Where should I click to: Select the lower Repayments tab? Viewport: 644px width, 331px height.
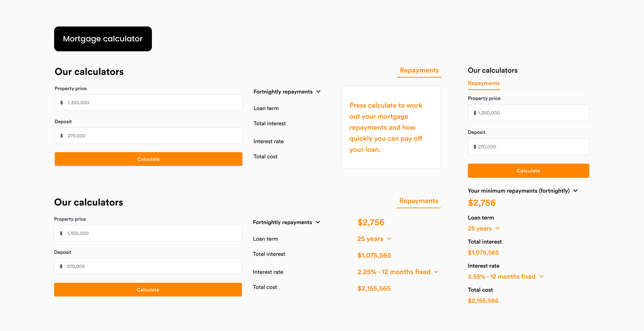[419, 201]
